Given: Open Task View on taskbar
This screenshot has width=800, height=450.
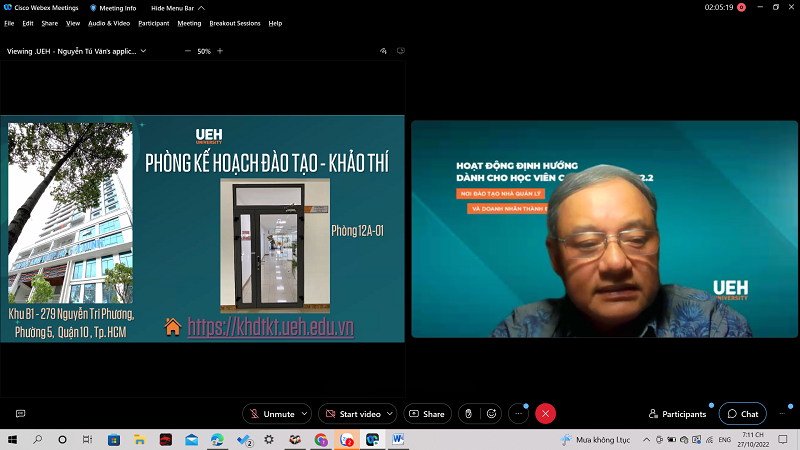Looking at the screenshot, I should click(x=87, y=440).
